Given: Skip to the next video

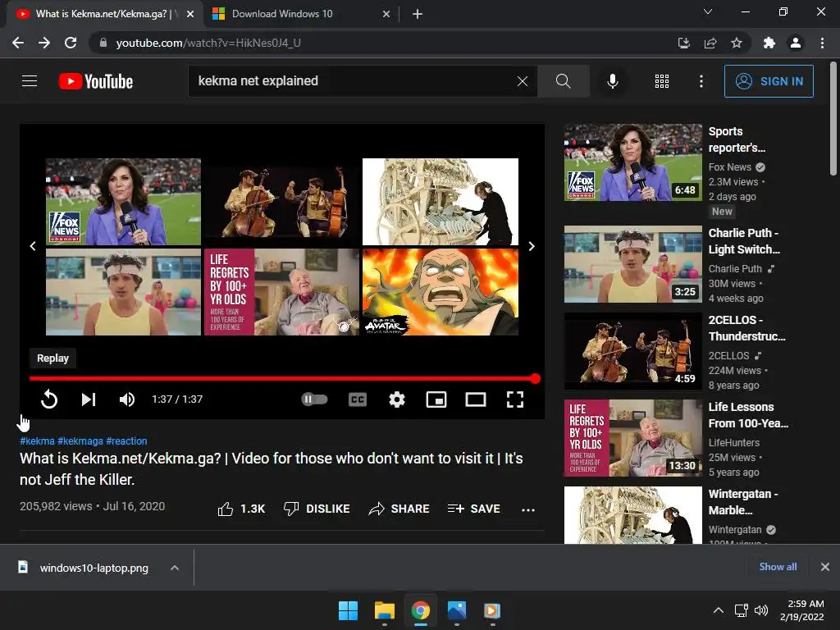Looking at the screenshot, I should pyautogui.click(x=89, y=399).
